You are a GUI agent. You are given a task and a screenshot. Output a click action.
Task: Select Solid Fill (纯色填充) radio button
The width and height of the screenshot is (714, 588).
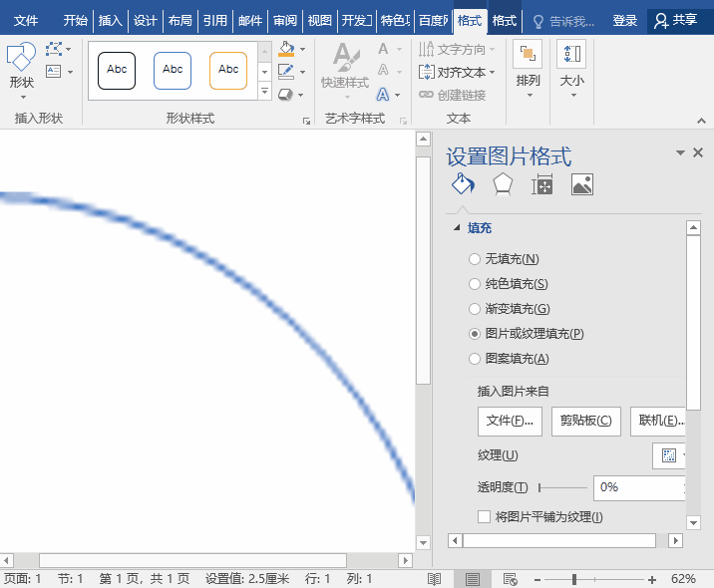point(475,284)
